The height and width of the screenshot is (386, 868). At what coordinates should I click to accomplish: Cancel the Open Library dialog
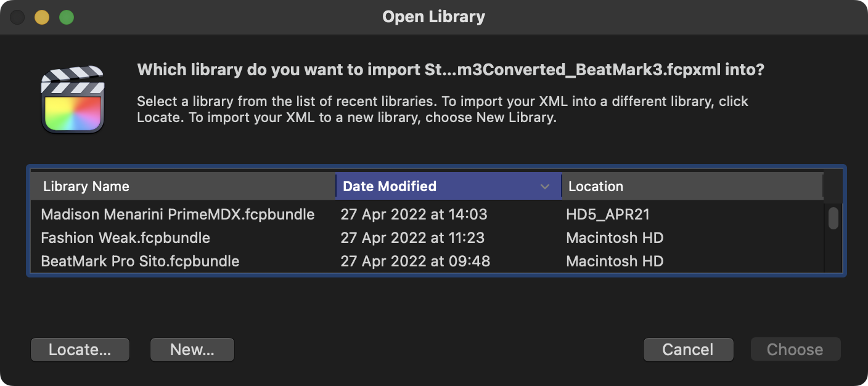pos(688,350)
